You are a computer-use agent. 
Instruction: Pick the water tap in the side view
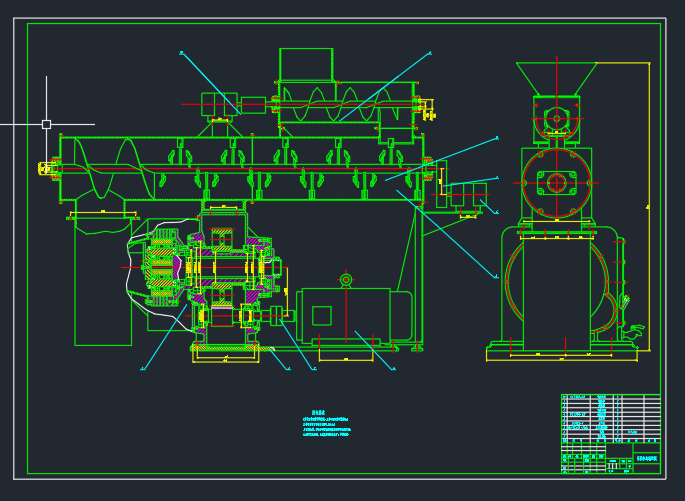coord(632,332)
